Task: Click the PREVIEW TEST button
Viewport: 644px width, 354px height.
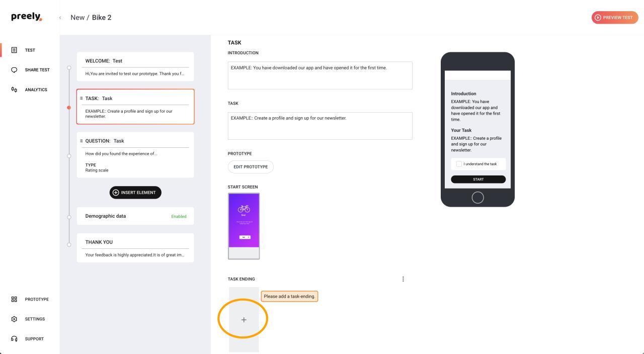Action: click(615, 17)
